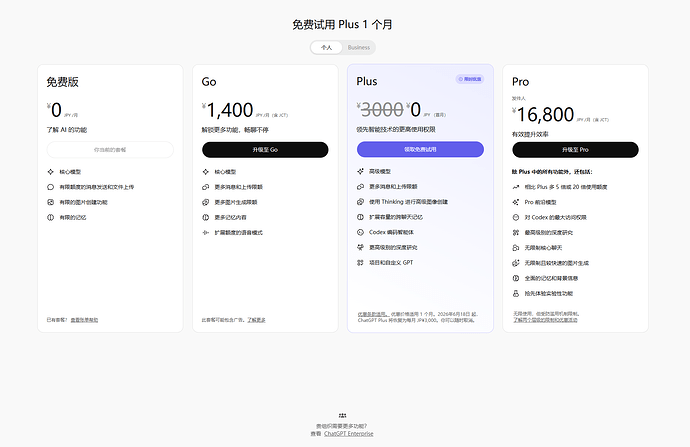This screenshot has width=690, height=447.
Task: Click the sparkle icon beside 高级模型 in Plus card
Action: [360, 172]
